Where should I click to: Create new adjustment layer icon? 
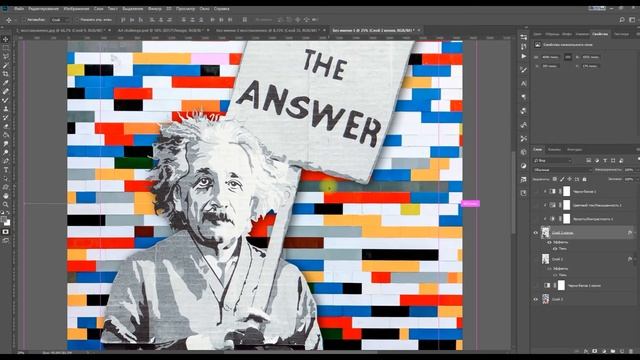(604, 351)
